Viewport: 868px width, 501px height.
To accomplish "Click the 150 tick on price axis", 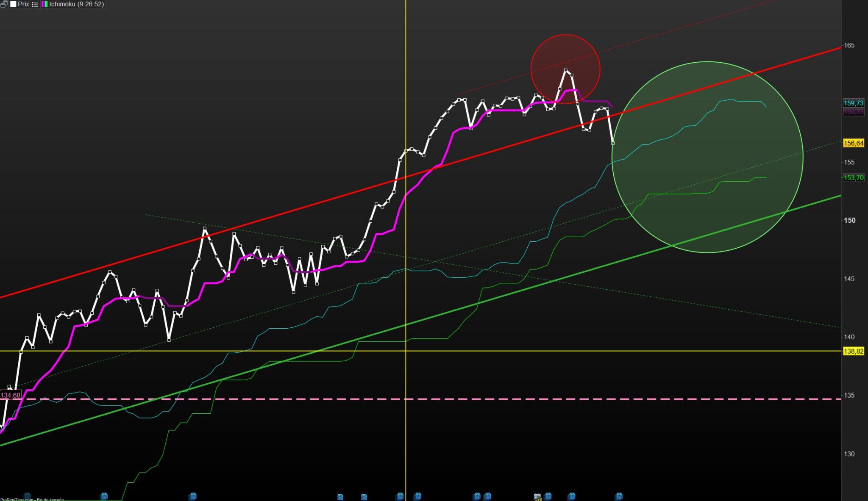I will click(x=849, y=220).
